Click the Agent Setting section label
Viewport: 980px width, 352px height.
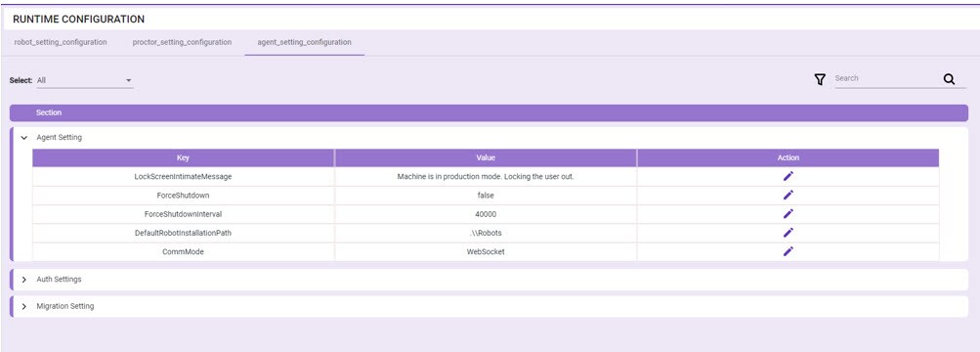click(59, 138)
